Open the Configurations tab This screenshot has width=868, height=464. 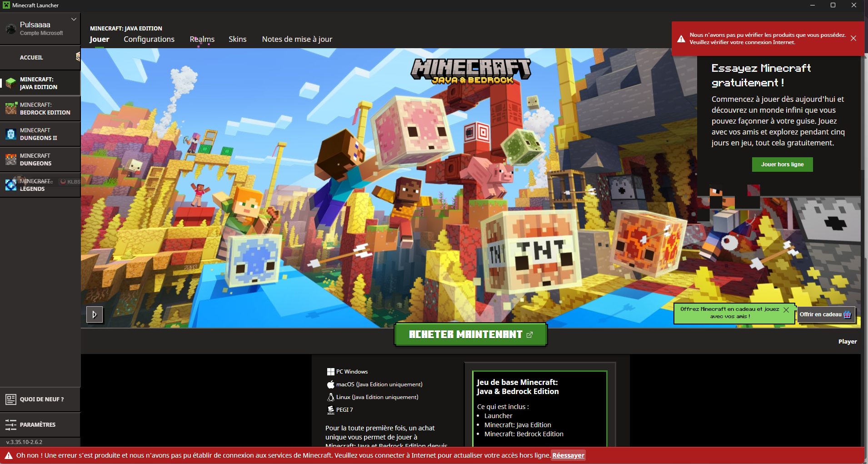149,39
